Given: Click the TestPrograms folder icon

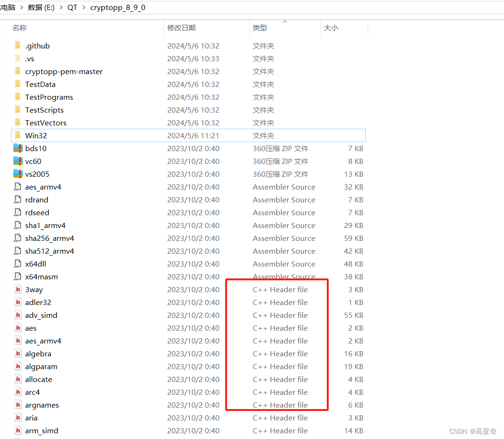Looking at the screenshot, I should click(18, 97).
